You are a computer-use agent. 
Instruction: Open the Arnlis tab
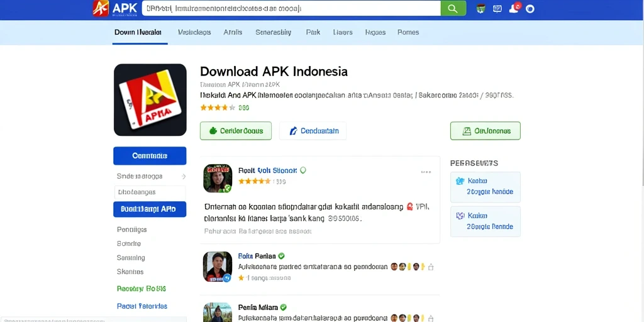pos(233,33)
